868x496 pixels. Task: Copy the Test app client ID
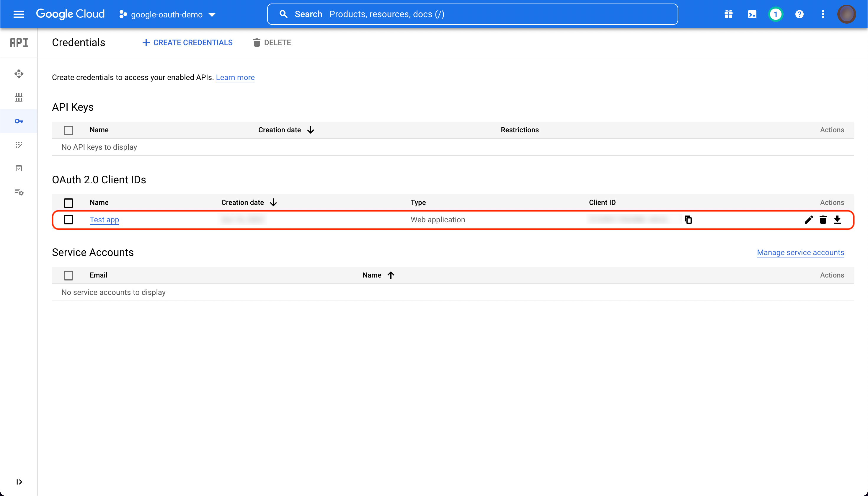pos(688,220)
